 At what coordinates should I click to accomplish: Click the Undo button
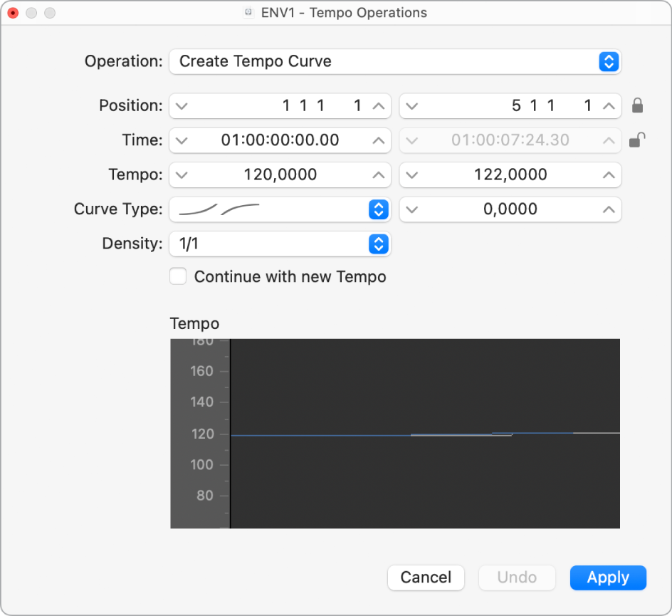coord(517,578)
